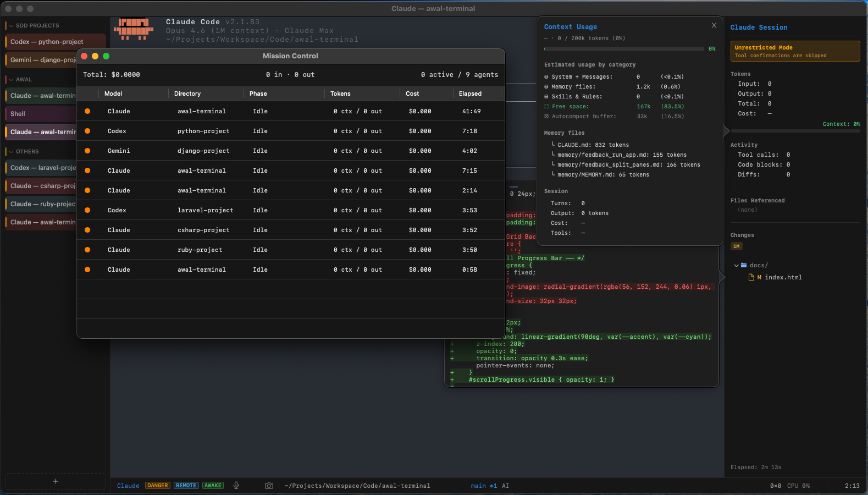
Task: Click status dot of Claude row elapsed 0:58
Action: 87,269
